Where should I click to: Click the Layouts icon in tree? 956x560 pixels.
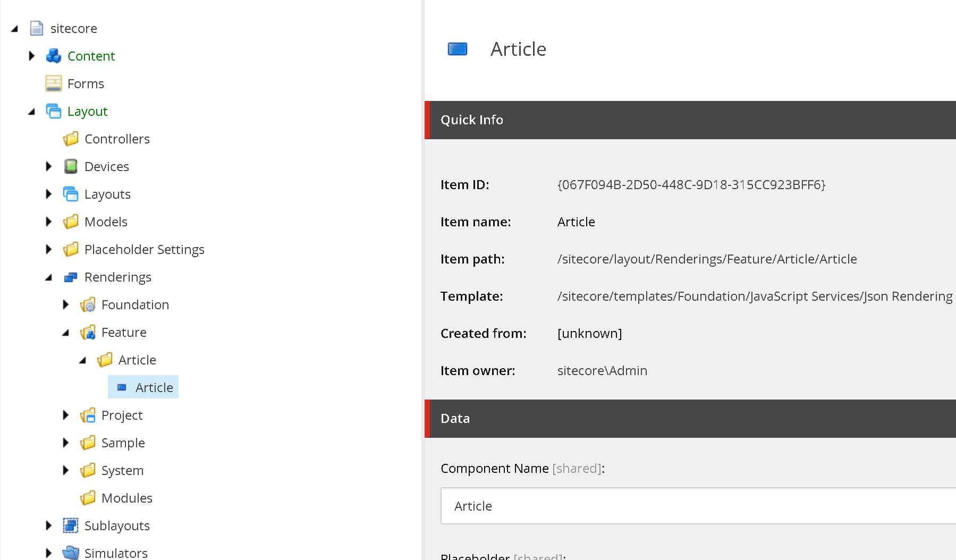[71, 194]
